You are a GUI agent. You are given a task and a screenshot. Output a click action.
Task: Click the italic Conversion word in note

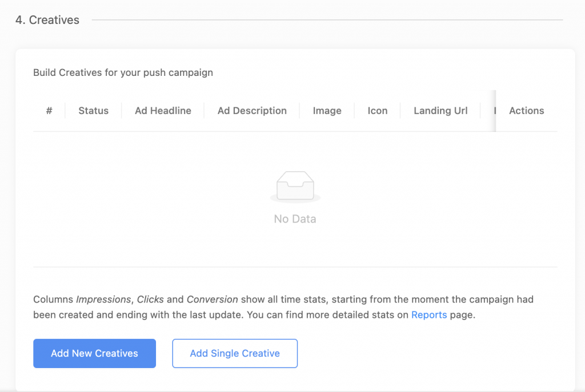212,299
